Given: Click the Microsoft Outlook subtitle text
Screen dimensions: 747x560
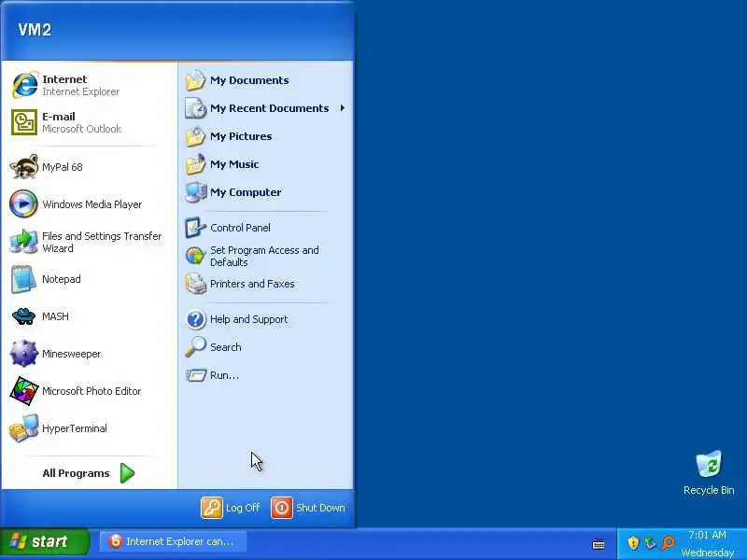Looking at the screenshot, I should pos(81,129).
